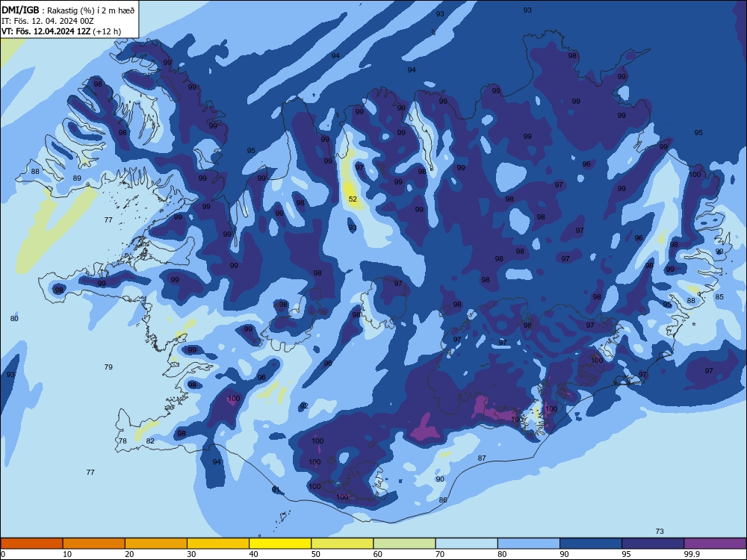Click the 80 humidity value
The image size is (747, 560).
(x=14, y=318)
